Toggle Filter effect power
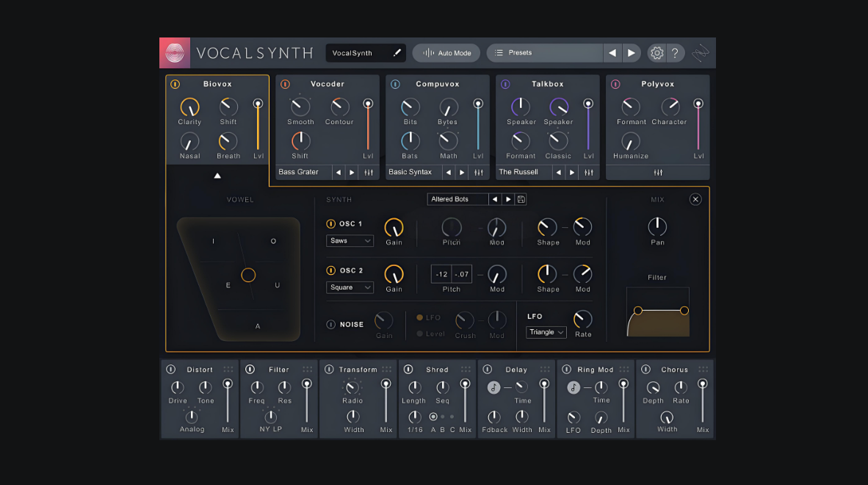The width and height of the screenshot is (868, 485). [x=250, y=370]
